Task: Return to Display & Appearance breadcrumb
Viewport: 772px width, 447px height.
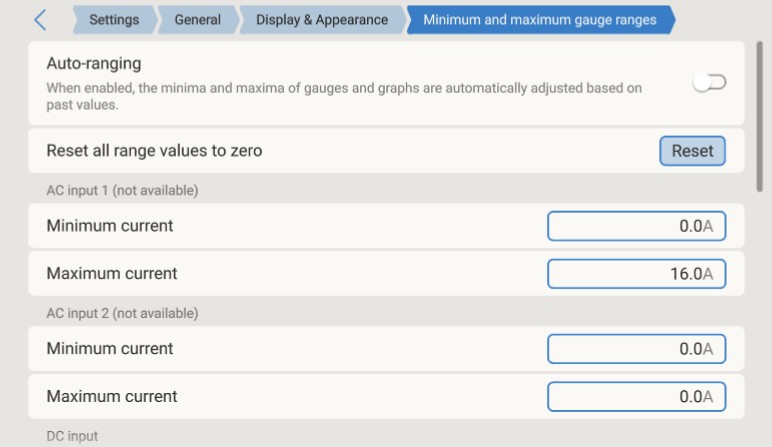Action: pyautogui.click(x=322, y=20)
